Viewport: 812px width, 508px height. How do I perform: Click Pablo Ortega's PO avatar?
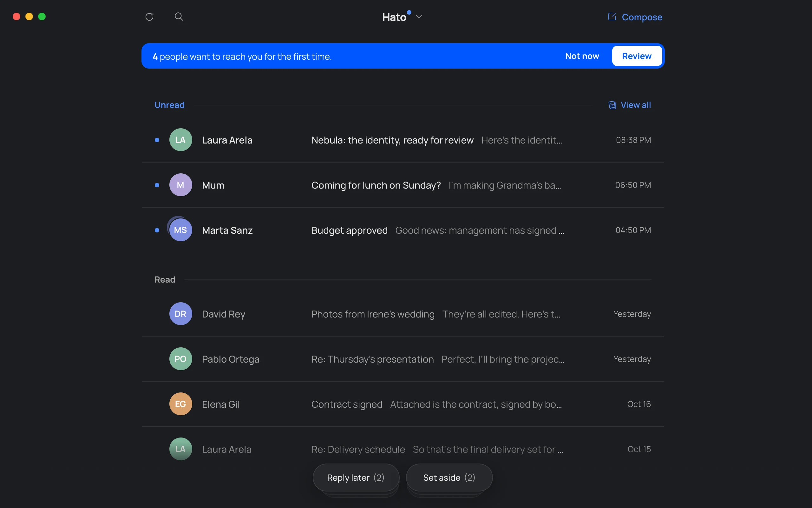pos(180,359)
